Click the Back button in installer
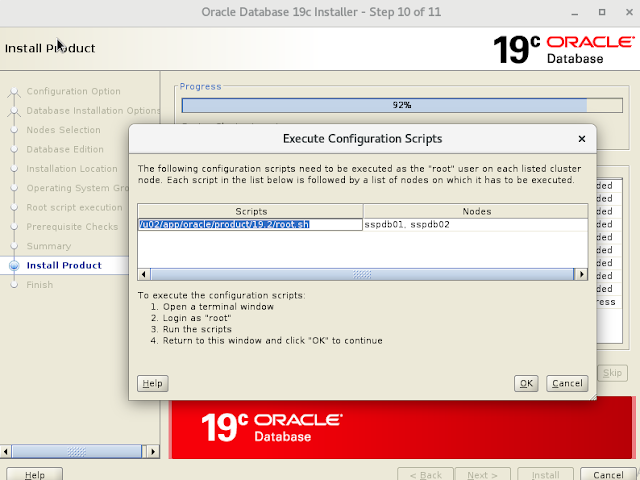Image resolution: width=640 pixels, height=480 pixels. pos(425,475)
